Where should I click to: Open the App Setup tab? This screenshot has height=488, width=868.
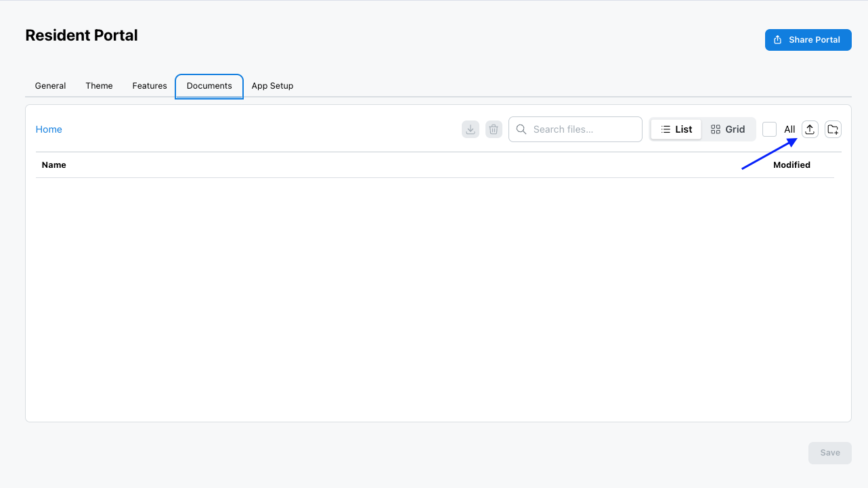click(272, 86)
